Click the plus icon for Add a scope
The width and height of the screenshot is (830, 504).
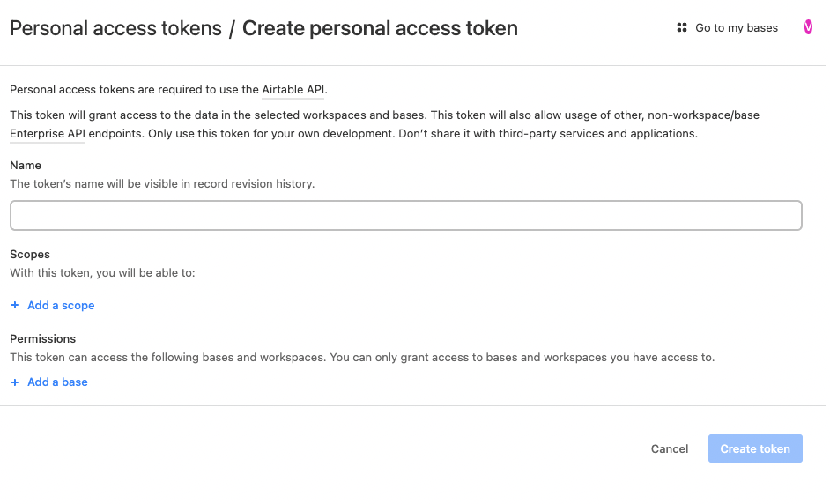[x=15, y=306]
